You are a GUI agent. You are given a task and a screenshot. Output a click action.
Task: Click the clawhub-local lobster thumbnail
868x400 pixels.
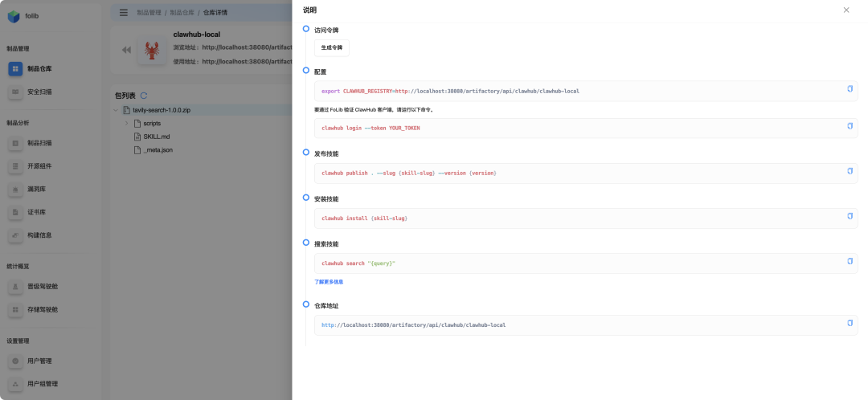pyautogui.click(x=152, y=51)
